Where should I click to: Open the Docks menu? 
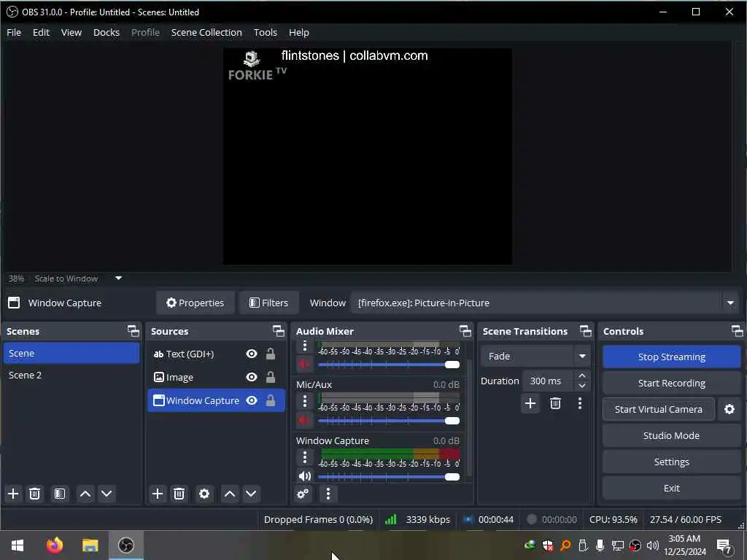[107, 32]
